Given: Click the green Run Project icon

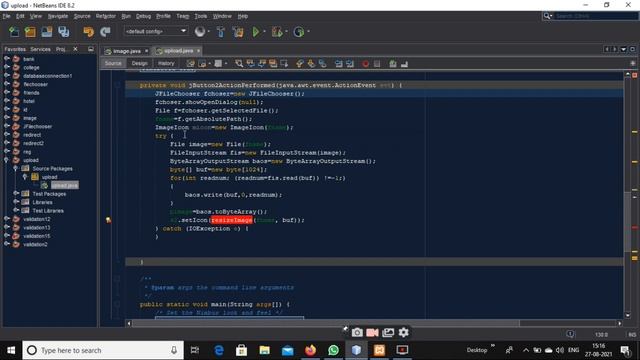Looking at the screenshot, I should pyautogui.click(x=256, y=31).
